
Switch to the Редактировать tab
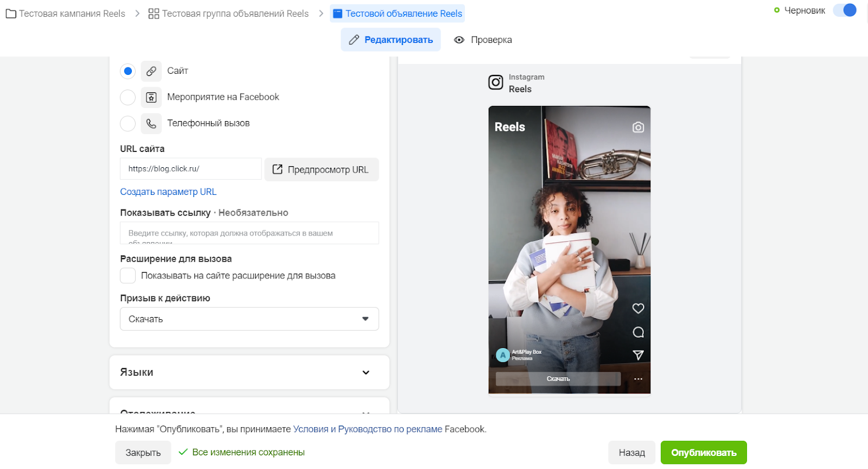391,40
